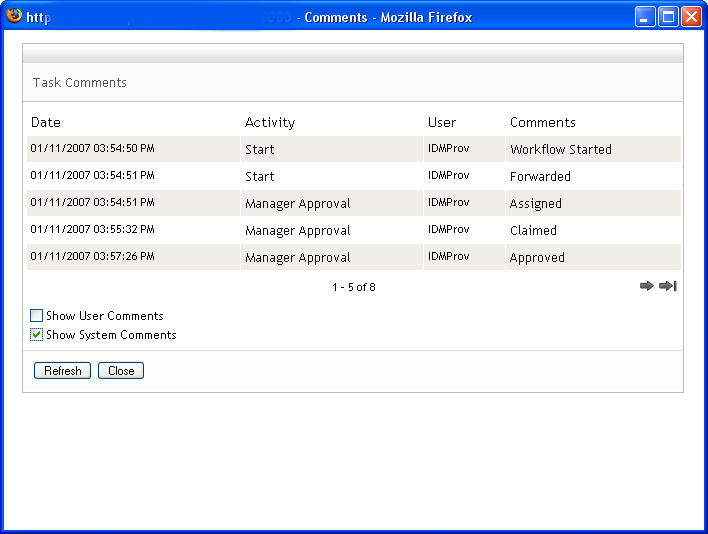
Task: Click the User column header
Action: tap(442, 122)
